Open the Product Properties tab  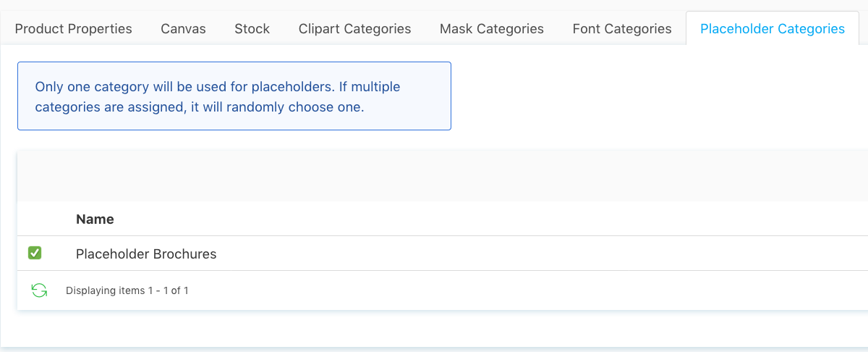[74, 29]
